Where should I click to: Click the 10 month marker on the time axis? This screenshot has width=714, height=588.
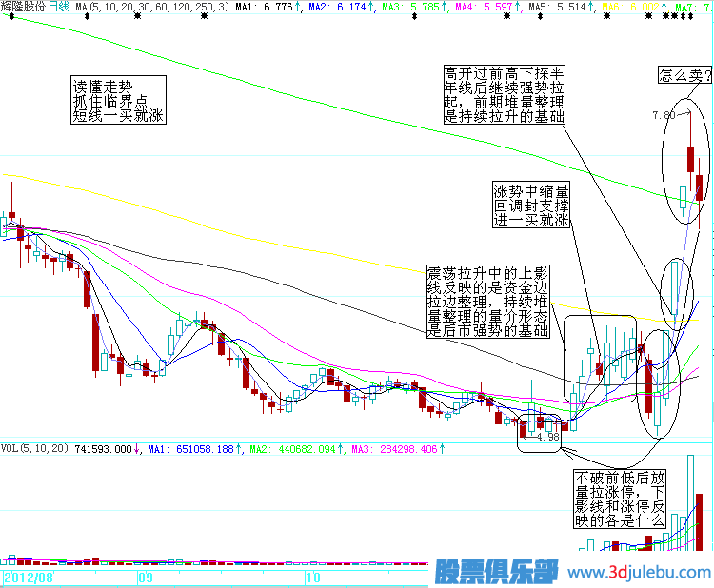(x=311, y=578)
